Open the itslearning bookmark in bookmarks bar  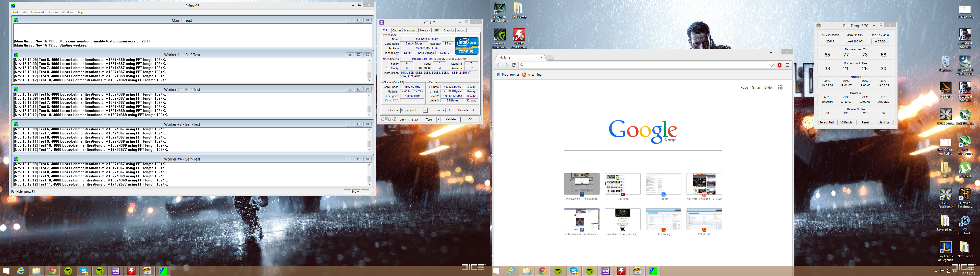[x=532, y=75]
